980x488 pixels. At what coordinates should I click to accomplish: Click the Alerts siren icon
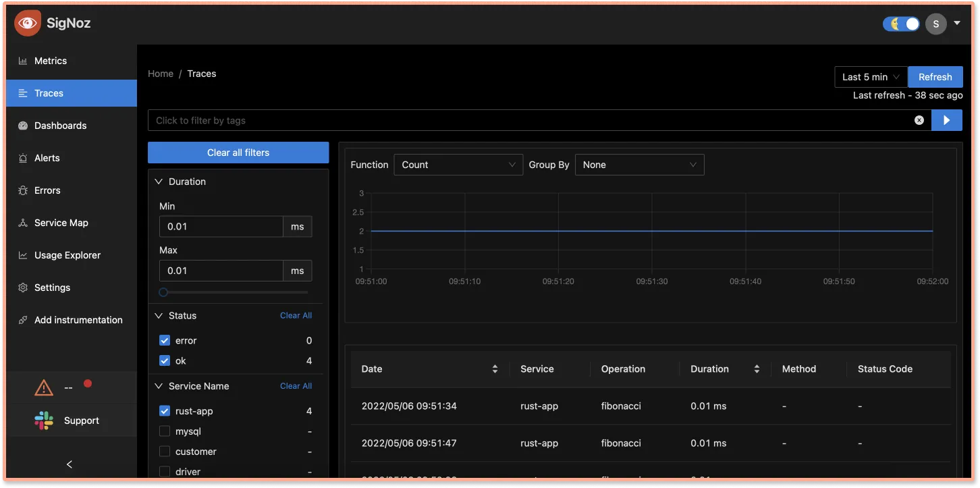tap(23, 158)
